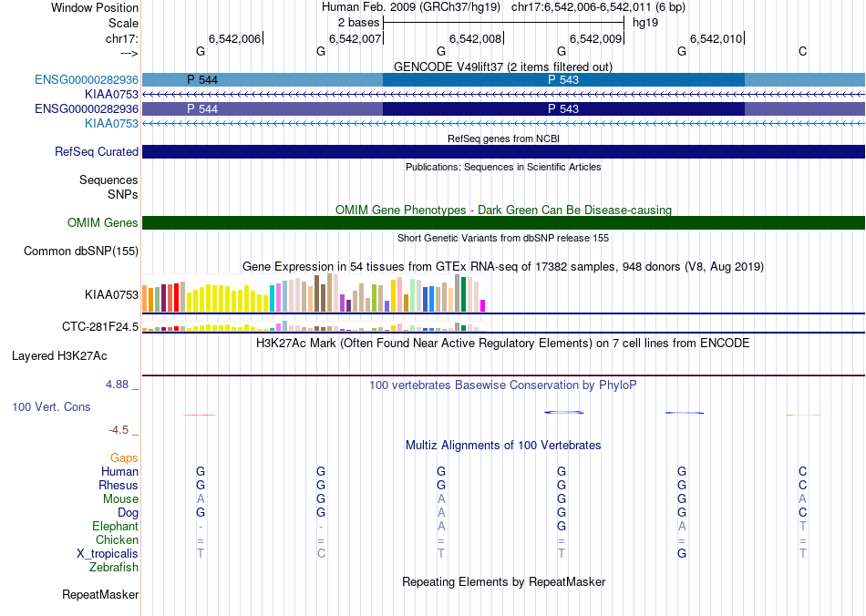
Task: Click position label 6,542,009 on the ruler
Action: (x=595, y=38)
